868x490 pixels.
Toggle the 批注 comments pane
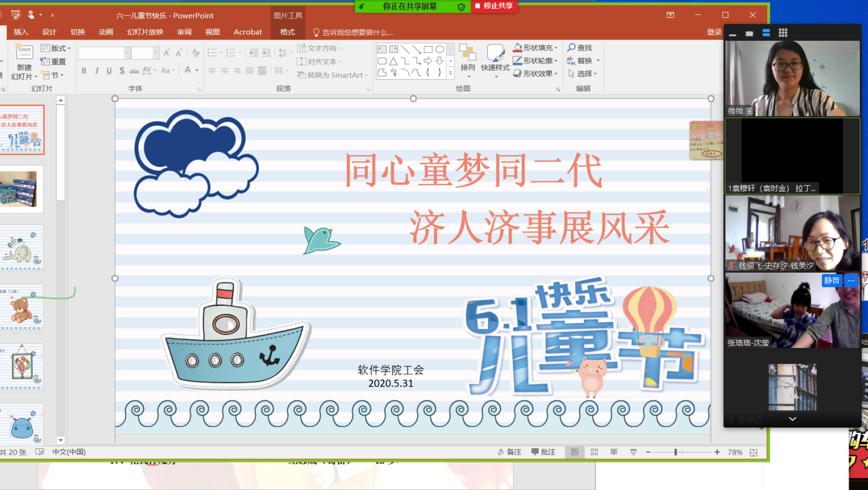pyautogui.click(x=543, y=452)
